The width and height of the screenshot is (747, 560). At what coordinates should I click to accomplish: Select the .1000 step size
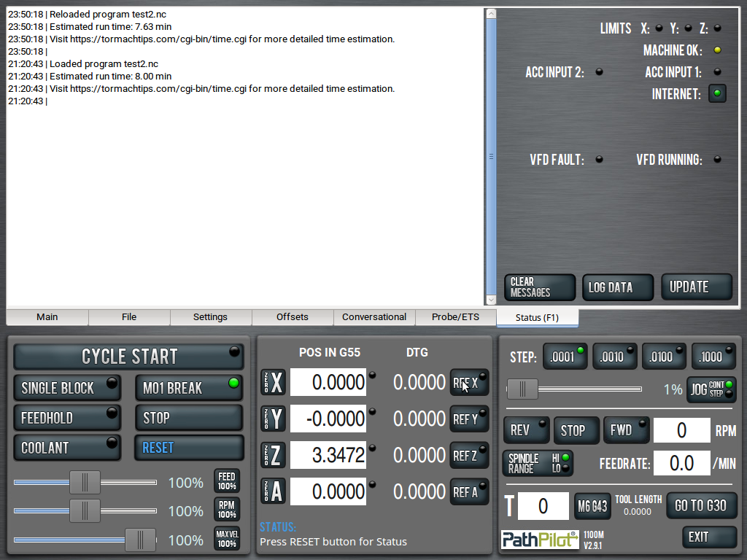713,357
